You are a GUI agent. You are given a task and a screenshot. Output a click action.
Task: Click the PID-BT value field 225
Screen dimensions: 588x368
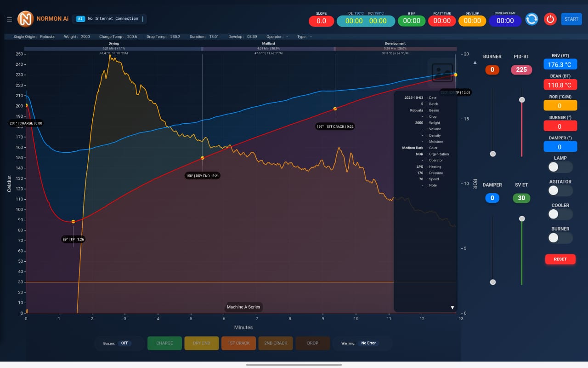521,70
